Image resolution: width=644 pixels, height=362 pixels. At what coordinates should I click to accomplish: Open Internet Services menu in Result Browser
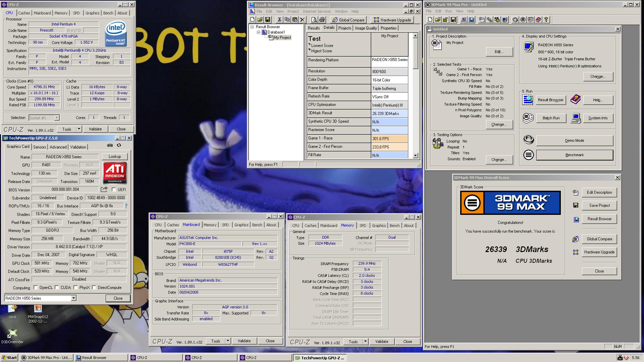pyautogui.click(x=317, y=11)
